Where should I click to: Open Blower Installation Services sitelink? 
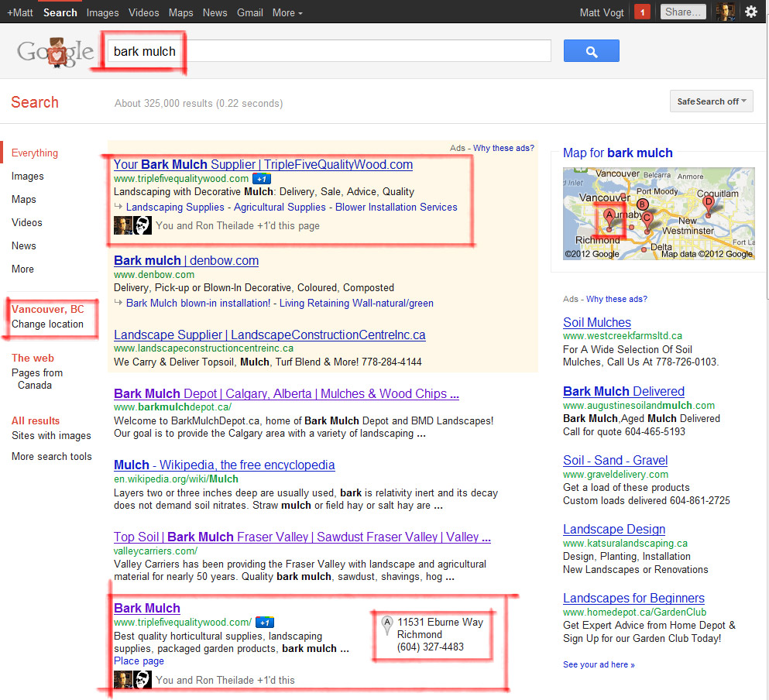397,207
